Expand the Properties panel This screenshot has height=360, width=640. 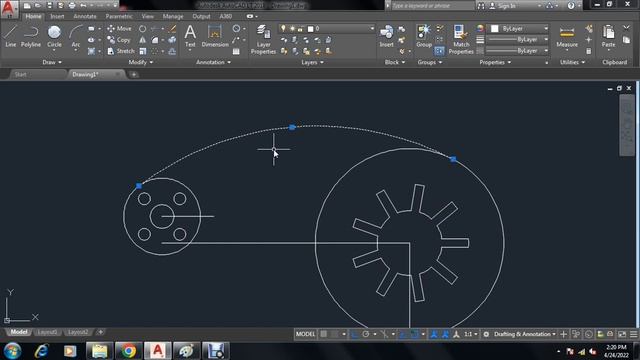[x=495, y=62]
